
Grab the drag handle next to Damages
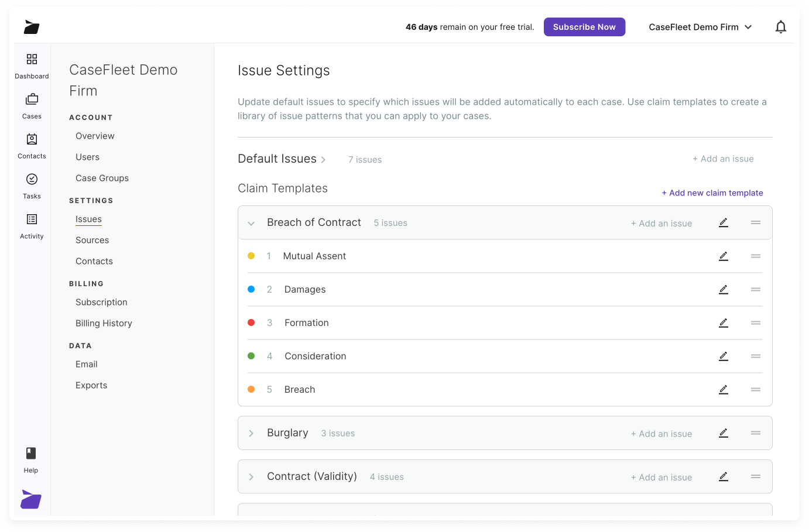pos(755,289)
